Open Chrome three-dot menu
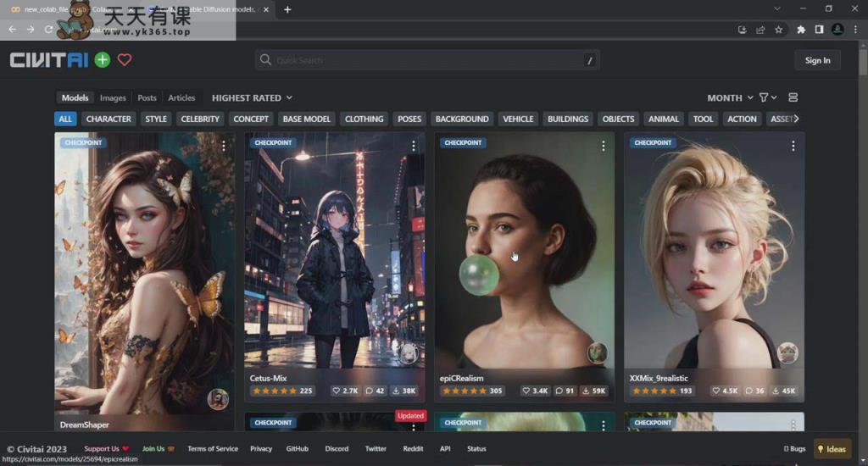Image resolution: width=868 pixels, height=466 pixels. (855, 30)
